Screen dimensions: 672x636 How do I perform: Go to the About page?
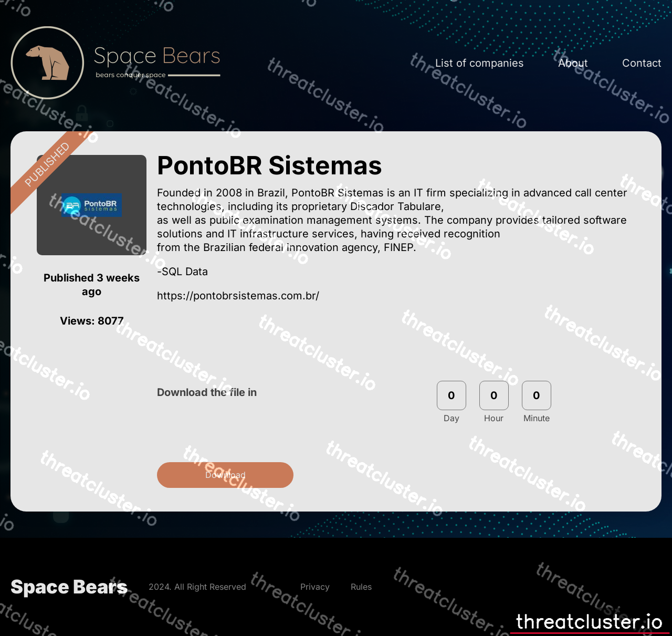click(573, 63)
